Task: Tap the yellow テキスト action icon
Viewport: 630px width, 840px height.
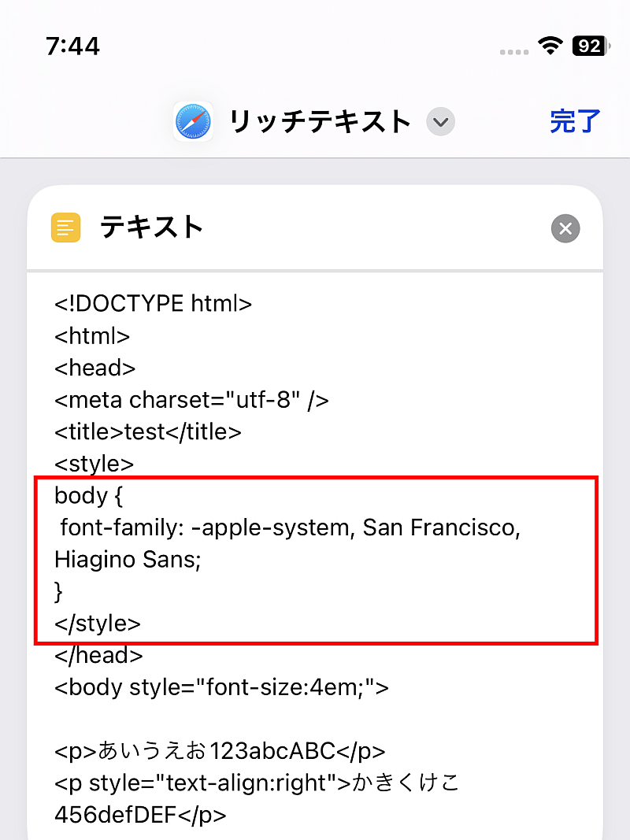Action: click(x=66, y=228)
